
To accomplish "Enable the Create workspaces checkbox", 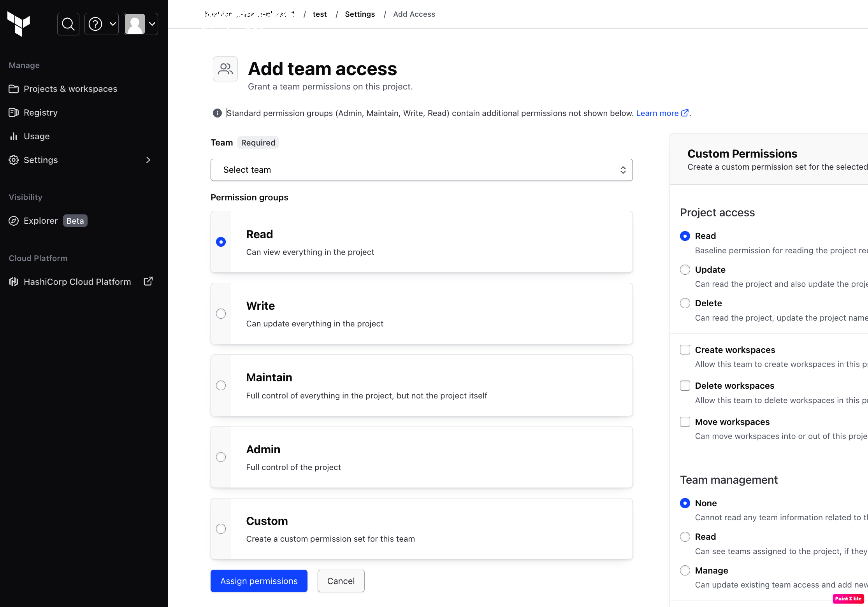I will point(685,350).
